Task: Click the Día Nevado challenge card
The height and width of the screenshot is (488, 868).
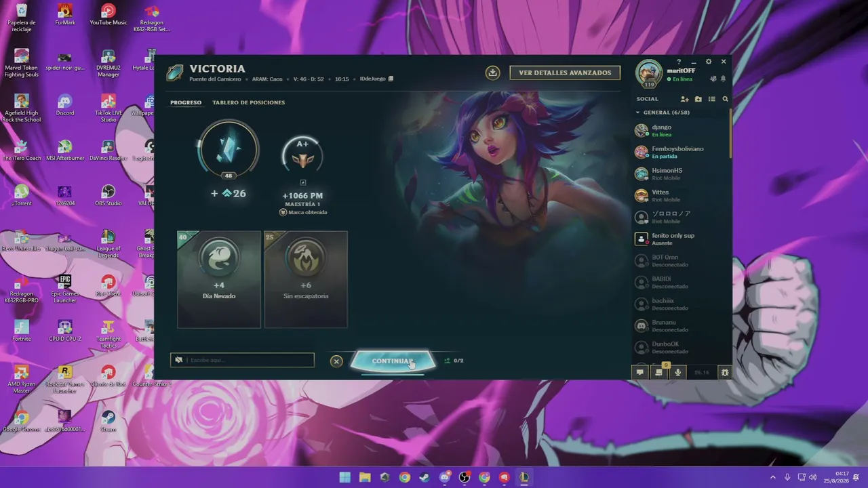Action: [218, 279]
